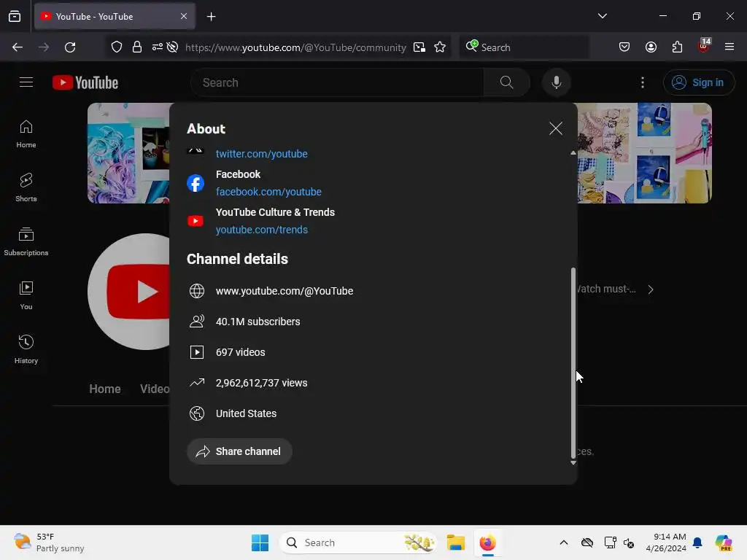Open a new browser tab
The image size is (747, 560).
211,17
